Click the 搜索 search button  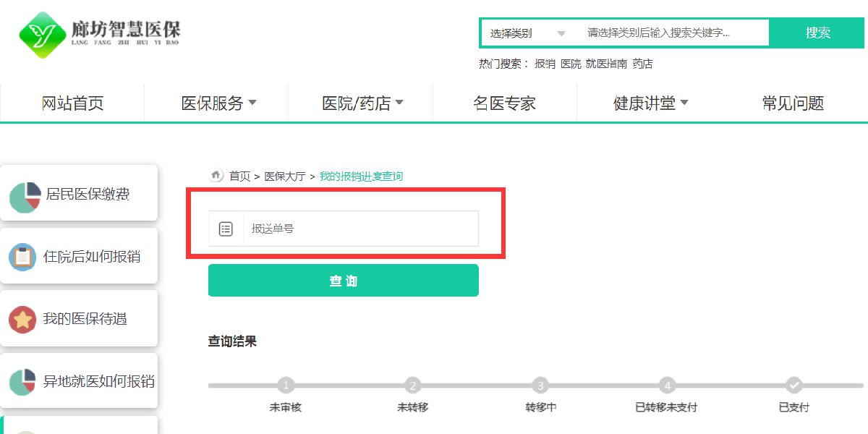tap(817, 33)
